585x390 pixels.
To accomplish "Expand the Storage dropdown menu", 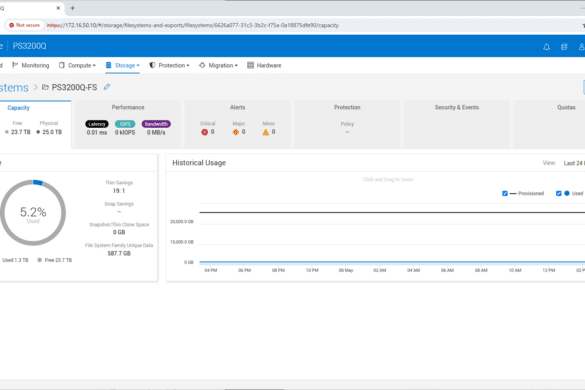I will coord(123,65).
